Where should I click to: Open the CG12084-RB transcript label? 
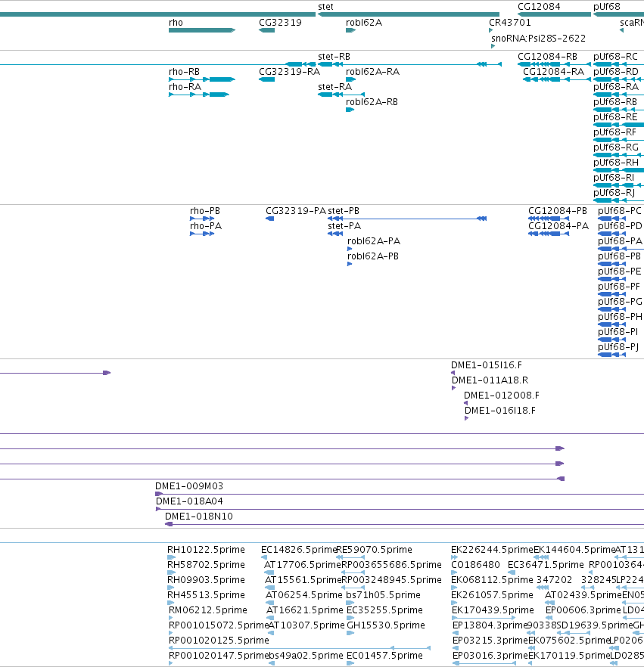[x=547, y=57]
